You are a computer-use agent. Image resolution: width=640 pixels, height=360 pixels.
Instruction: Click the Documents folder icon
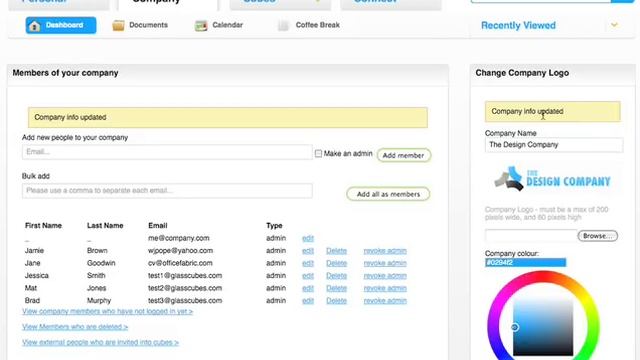click(118, 25)
